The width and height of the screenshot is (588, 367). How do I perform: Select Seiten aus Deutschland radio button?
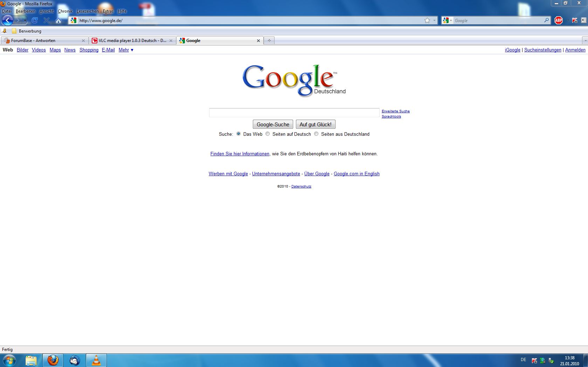tap(316, 134)
